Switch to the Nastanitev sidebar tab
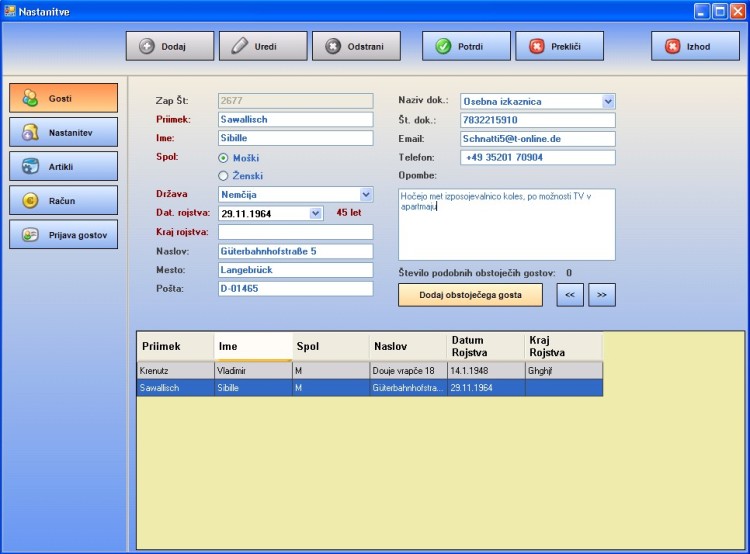The image size is (750, 554). click(x=63, y=132)
